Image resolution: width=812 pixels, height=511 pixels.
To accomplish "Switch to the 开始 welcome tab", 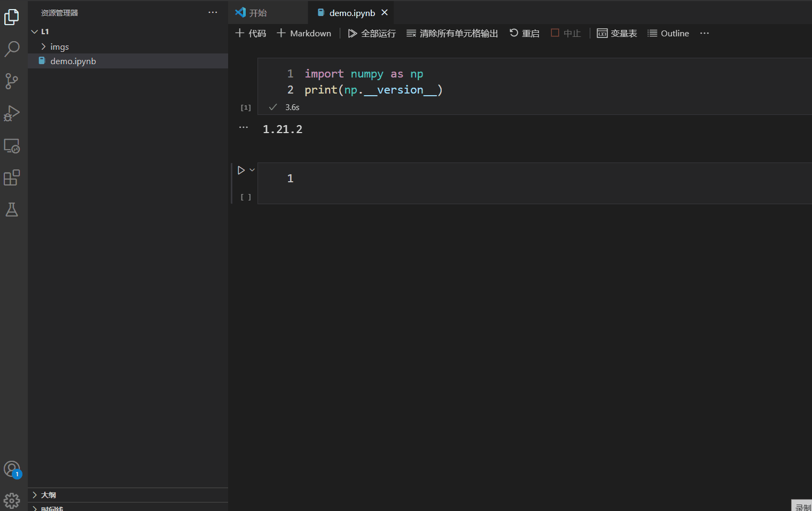I will 268,12.
